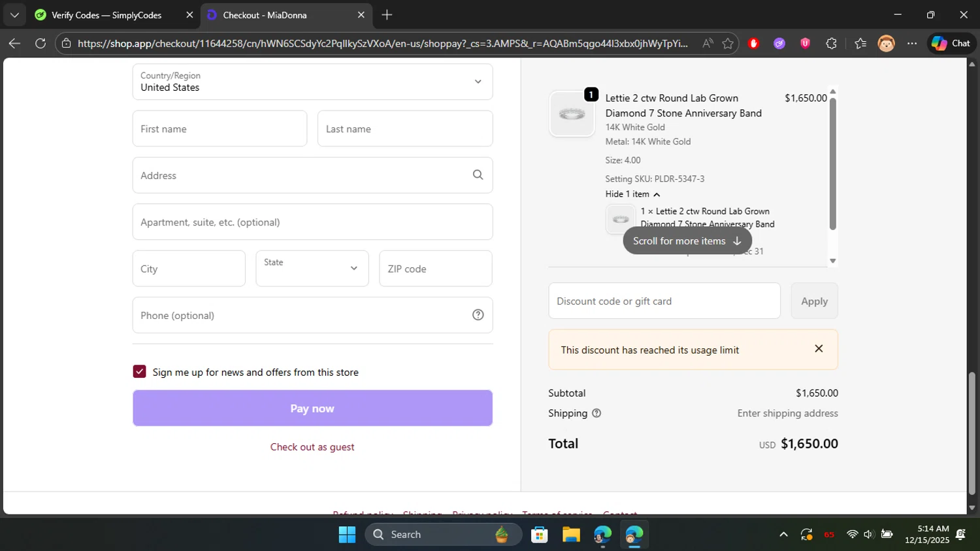The height and width of the screenshot is (551, 980).
Task: Open the Country/Region dropdown
Action: [x=312, y=82]
